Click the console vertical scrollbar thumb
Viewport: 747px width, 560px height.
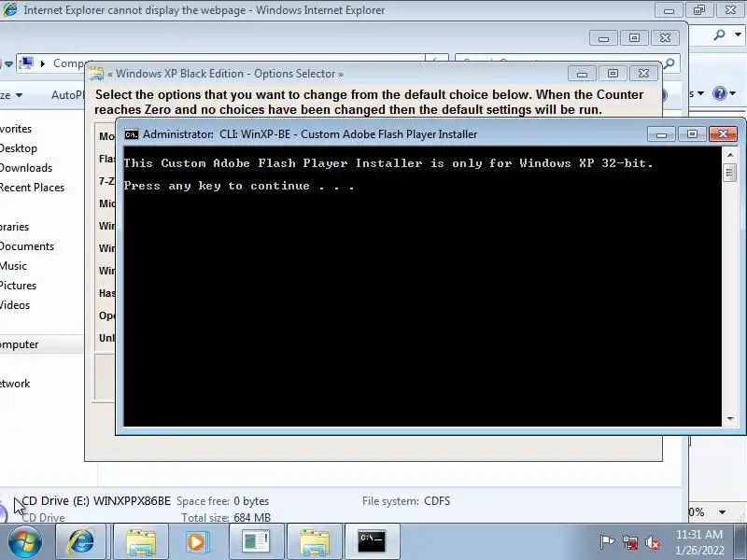pos(730,173)
